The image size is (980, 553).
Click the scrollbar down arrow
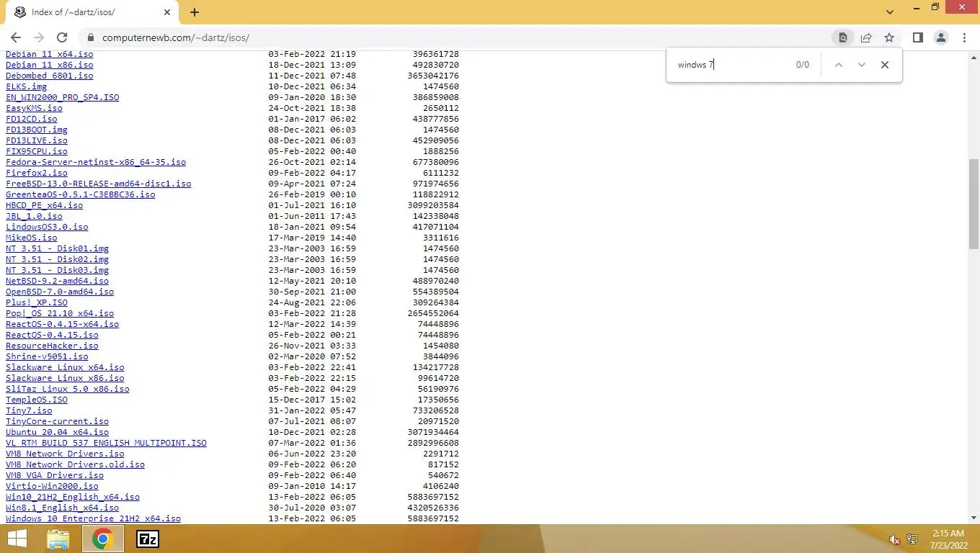coord(974,518)
